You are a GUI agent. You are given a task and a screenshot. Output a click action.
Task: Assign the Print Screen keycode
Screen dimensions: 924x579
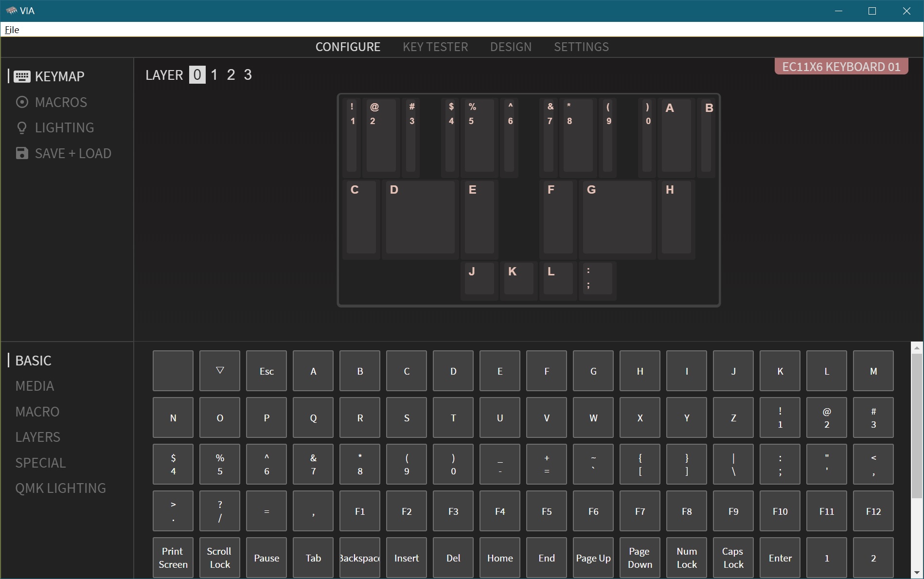pos(173,558)
